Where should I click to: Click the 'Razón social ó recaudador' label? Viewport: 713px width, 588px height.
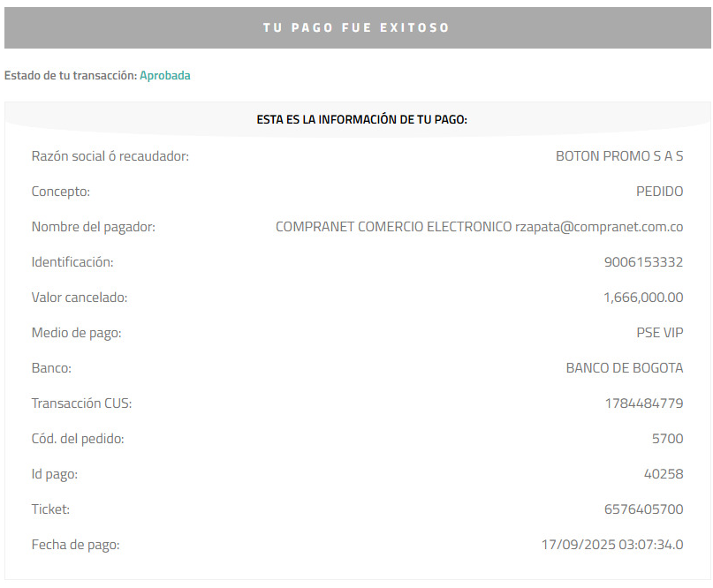point(110,156)
